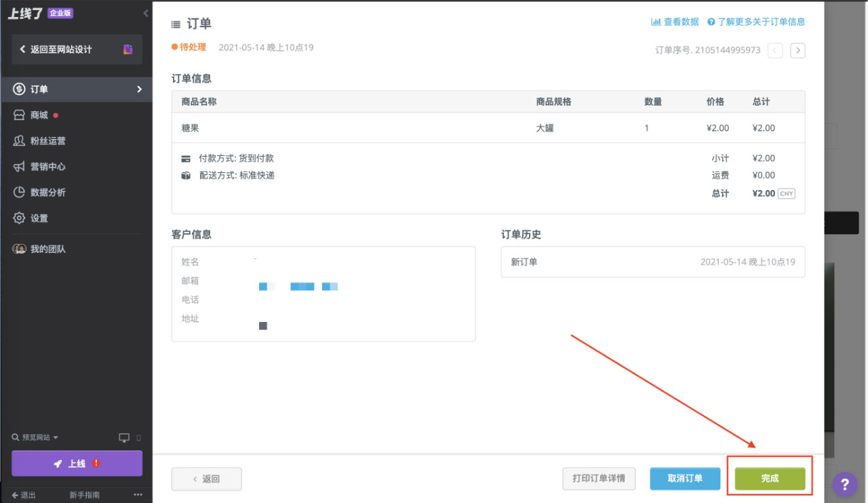The height and width of the screenshot is (503, 868).
Task: Switch preview to mobile view icon
Action: tap(138, 438)
